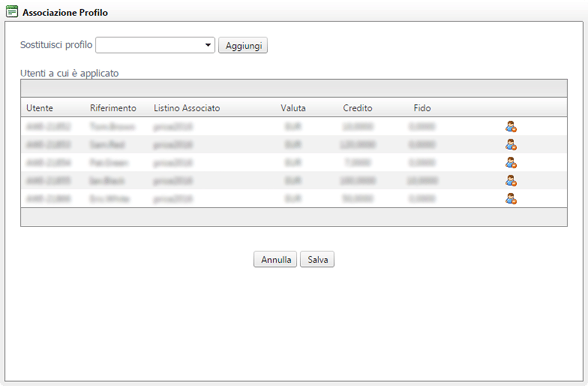
Task: Sort by the Utente column header
Action: (39, 108)
